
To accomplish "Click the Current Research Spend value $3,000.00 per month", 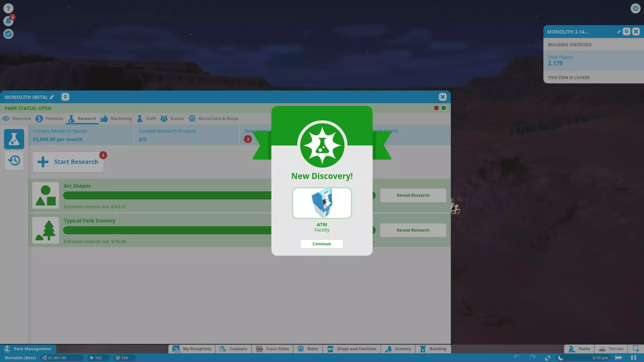I will coord(57,139).
